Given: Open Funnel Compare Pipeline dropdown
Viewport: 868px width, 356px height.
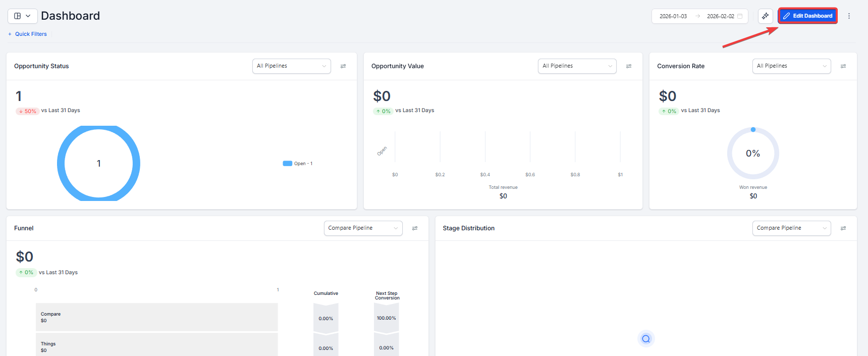Looking at the screenshot, I should click(363, 228).
